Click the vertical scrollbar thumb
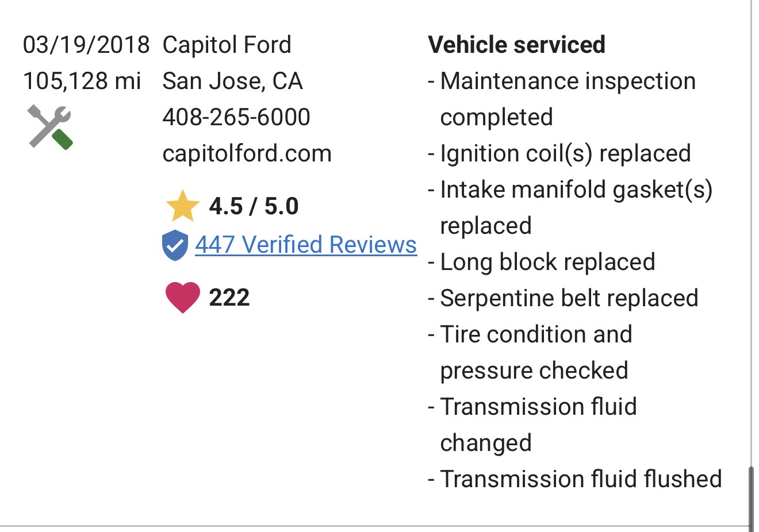759x532 pixels. 751,498
